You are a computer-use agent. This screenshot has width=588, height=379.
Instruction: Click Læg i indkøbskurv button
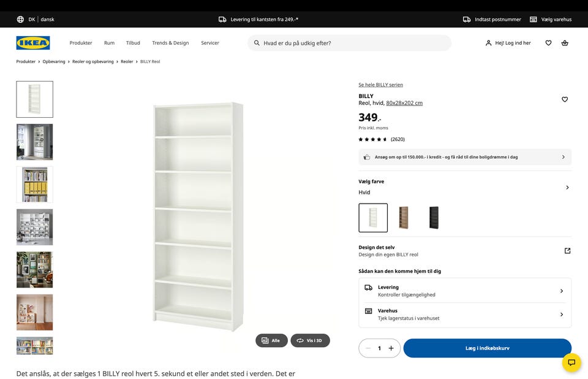487,348
